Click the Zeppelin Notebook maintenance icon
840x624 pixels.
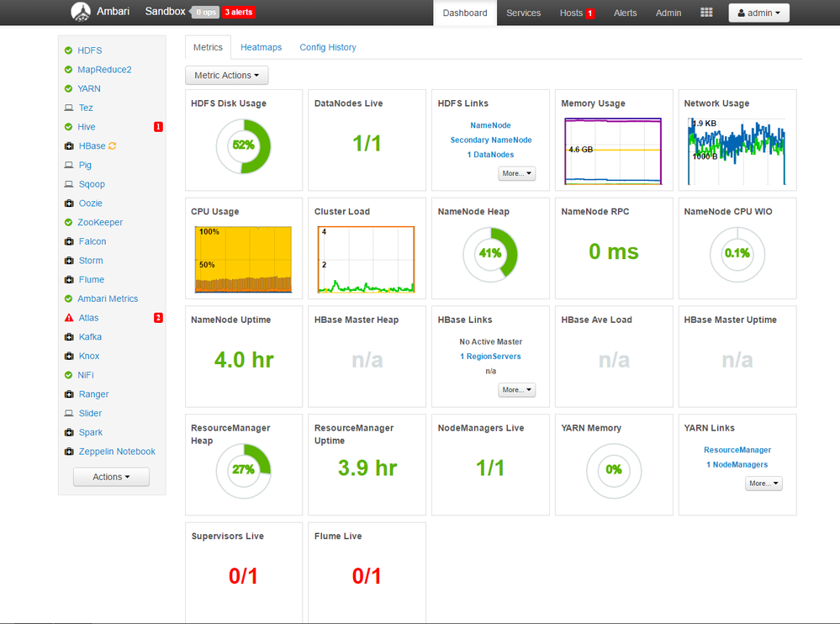coord(69,452)
